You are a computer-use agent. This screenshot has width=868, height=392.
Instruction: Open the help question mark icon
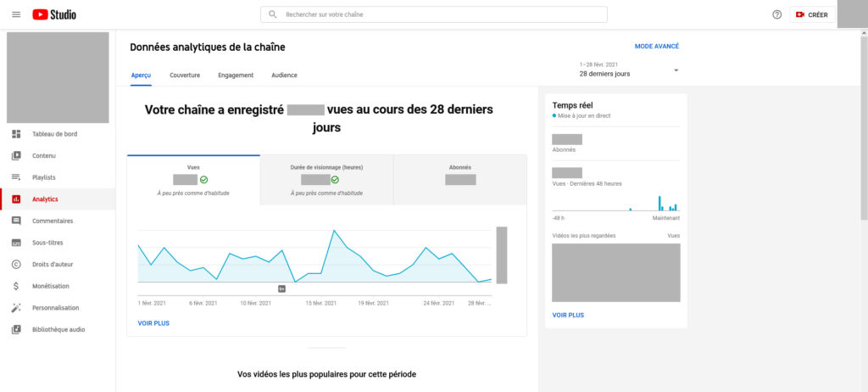pos(776,14)
